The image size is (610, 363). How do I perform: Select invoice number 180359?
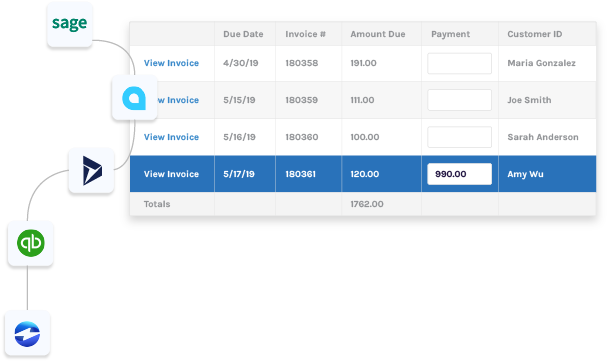pyautogui.click(x=301, y=100)
